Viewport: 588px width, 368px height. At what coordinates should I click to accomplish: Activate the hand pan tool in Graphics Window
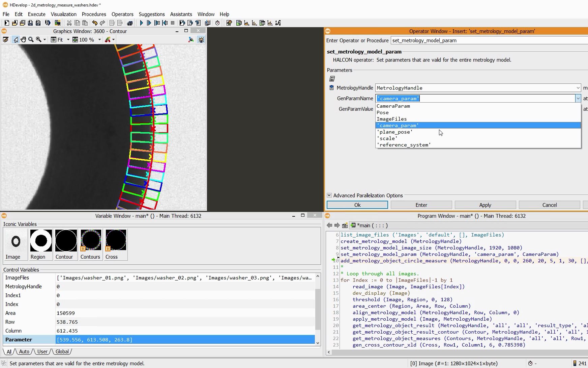point(24,40)
